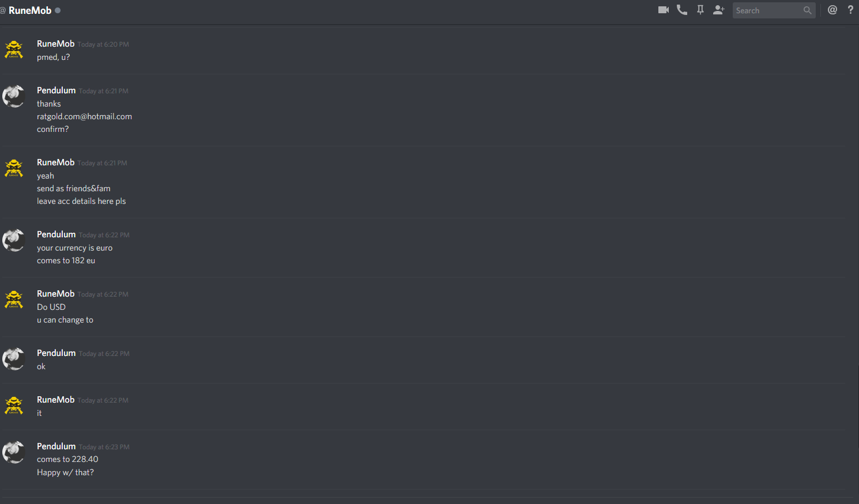Image resolution: width=859 pixels, height=504 pixels.
Task: Click RuneMob avatar beside the "it" message
Action: click(x=14, y=406)
